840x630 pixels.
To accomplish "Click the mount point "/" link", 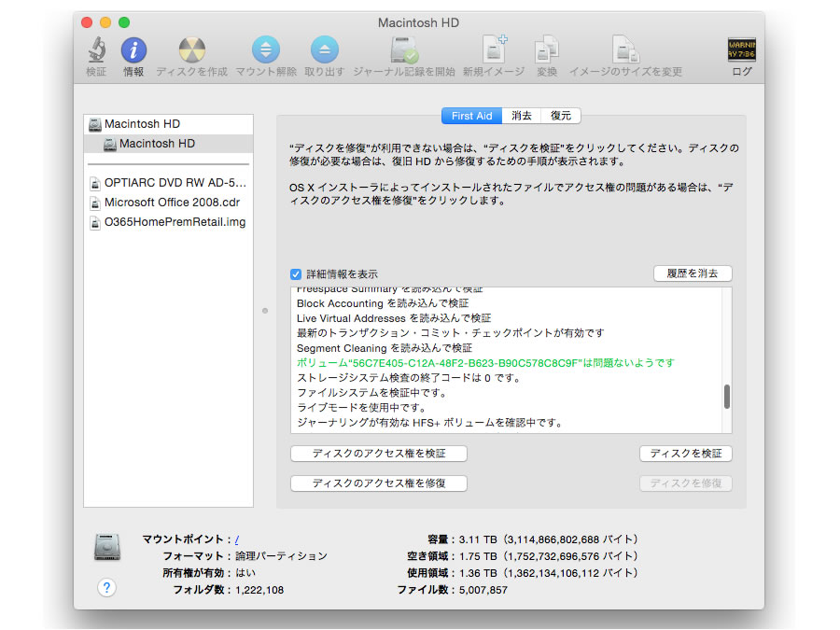I will [237, 539].
